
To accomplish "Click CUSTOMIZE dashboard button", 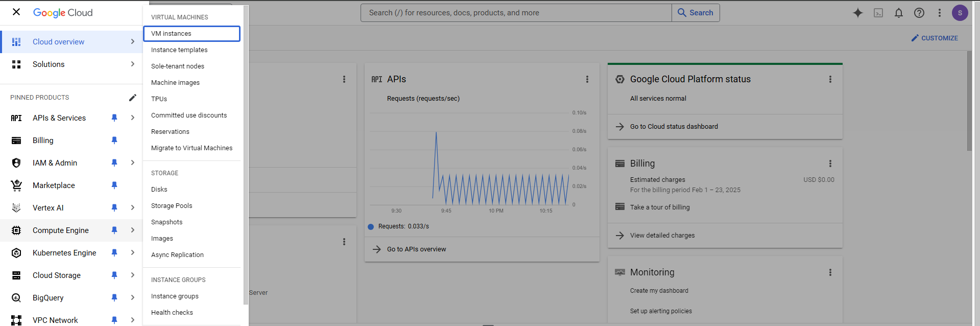I will (x=935, y=38).
